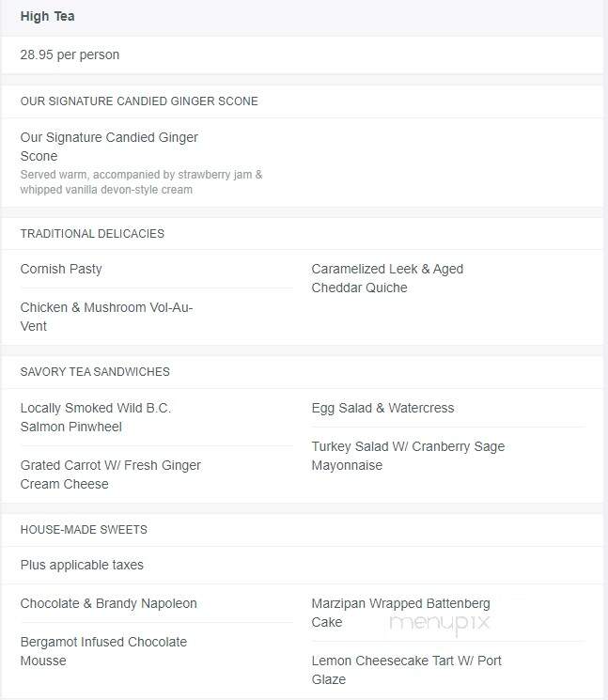Click the House-Made Sweets section header
This screenshot has height=700, width=608.
(x=84, y=530)
